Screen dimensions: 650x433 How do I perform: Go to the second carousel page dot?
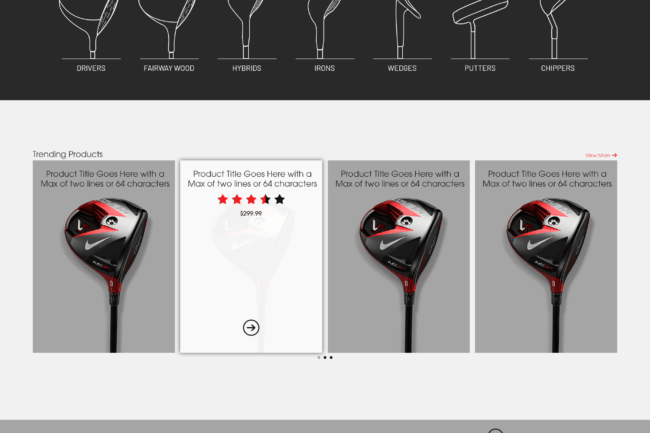coord(325,357)
